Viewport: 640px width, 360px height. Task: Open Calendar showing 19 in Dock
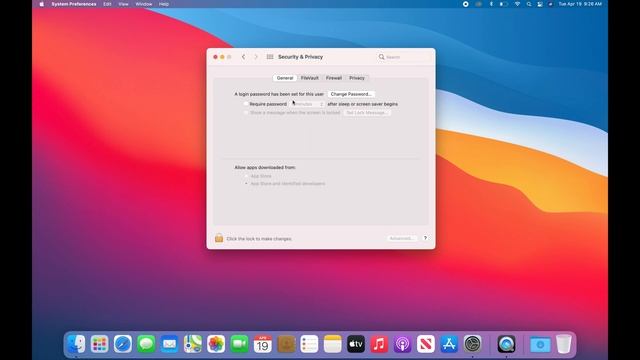click(262, 344)
